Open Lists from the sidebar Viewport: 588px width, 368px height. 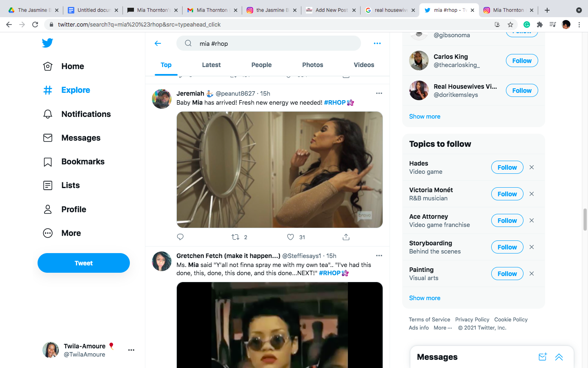coord(61,185)
